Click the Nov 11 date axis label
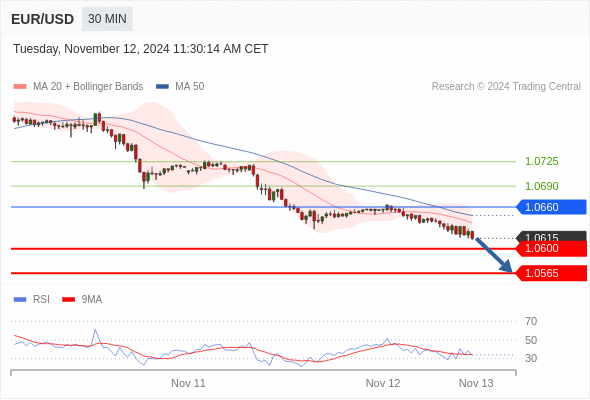Viewport: 590px width, 400px height. (x=189, y=383)
